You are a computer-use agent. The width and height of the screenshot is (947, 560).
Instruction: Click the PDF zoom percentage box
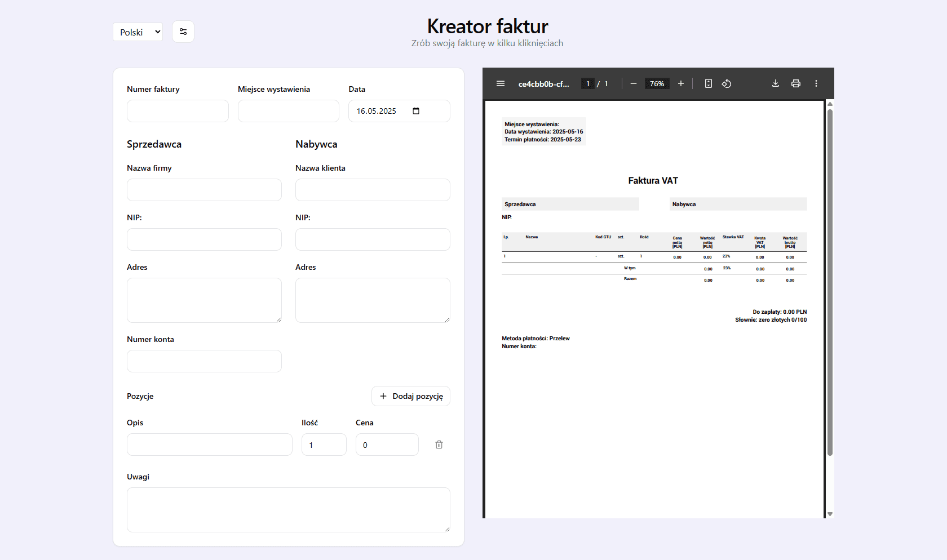[x=657, y=83]
